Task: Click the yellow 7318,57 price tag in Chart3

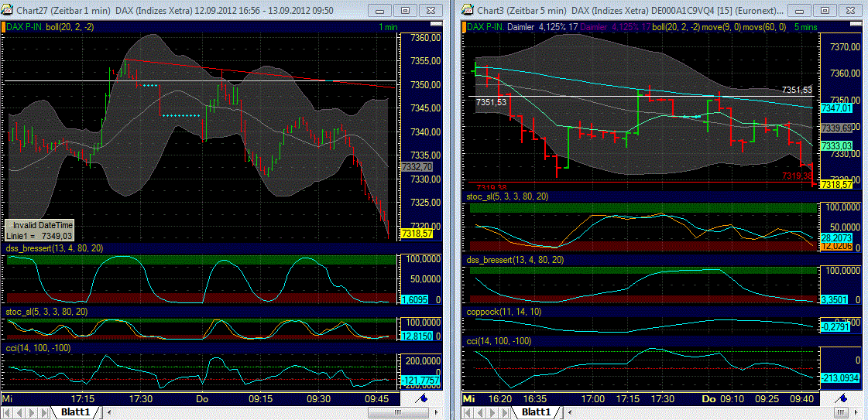Action: coord(836,183)
